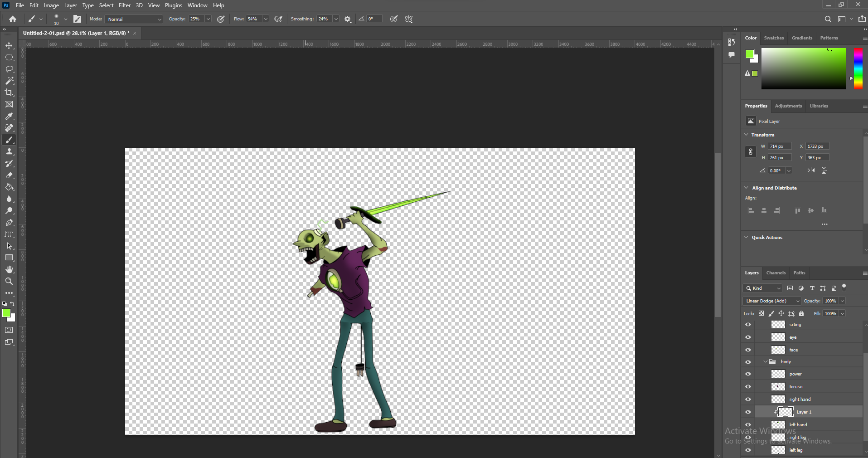Toggle visibility of body group
Viewport: 868px width, 458px height.
(748, 362)
